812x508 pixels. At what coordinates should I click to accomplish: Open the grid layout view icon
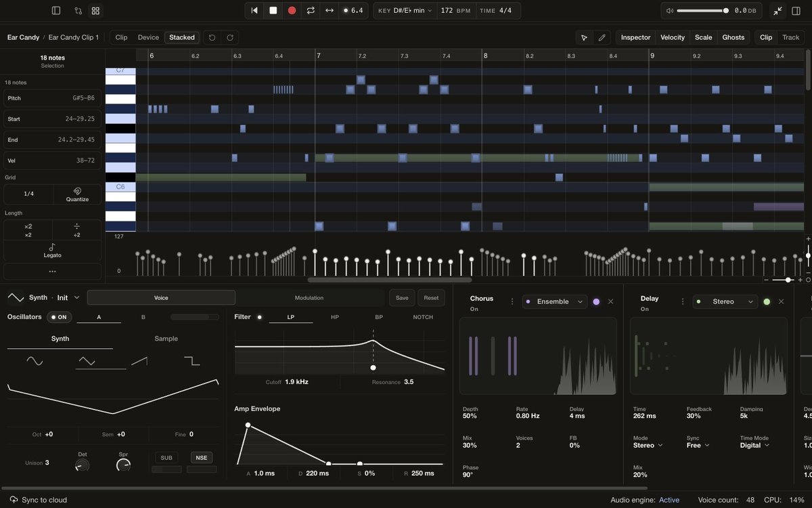95,11
